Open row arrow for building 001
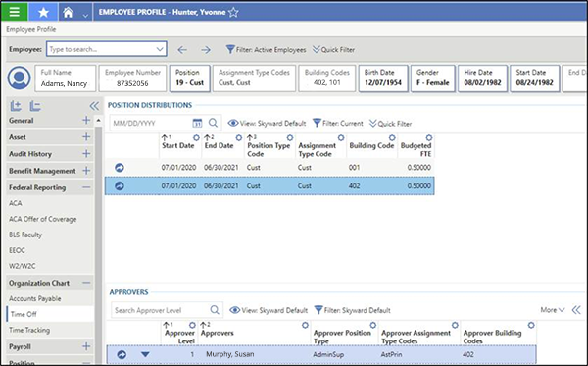This screenshot has height=366, width=588. click(120, 168)
